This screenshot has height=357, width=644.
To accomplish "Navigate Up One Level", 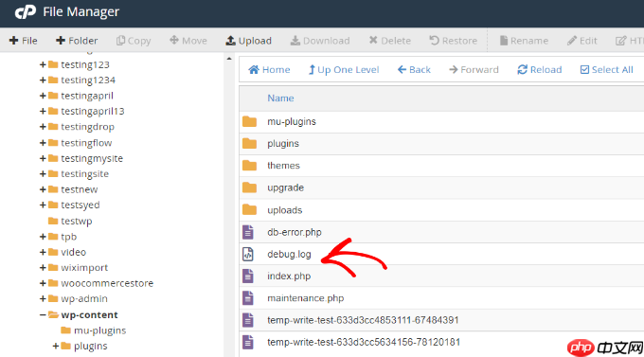I will pyautogui.click(x=344, y=70).
